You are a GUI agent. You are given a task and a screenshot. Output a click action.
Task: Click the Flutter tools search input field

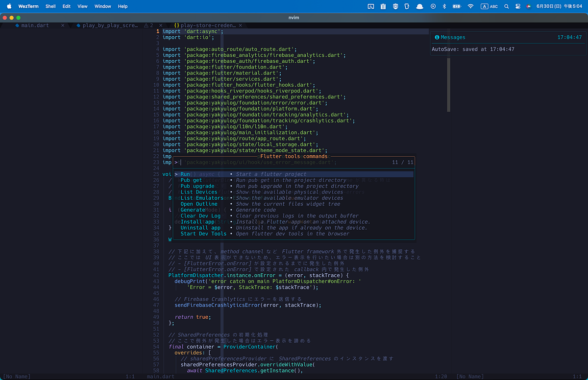(x=245, y=162)
